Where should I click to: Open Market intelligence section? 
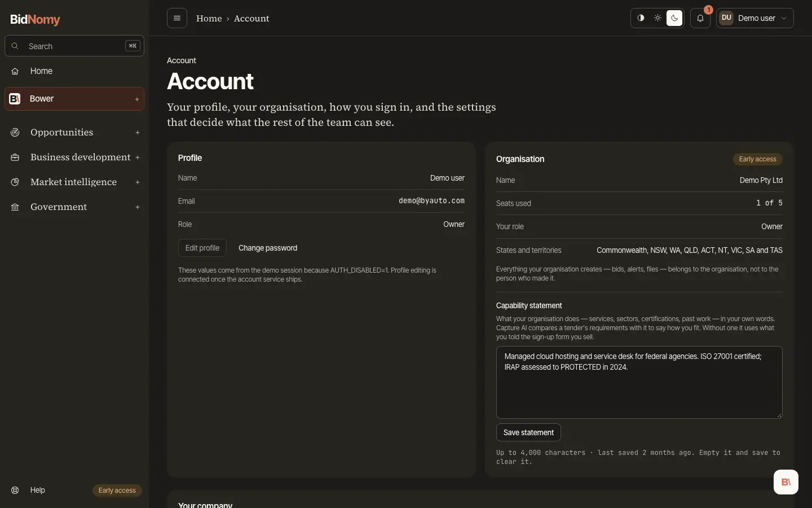click(74, 182)
